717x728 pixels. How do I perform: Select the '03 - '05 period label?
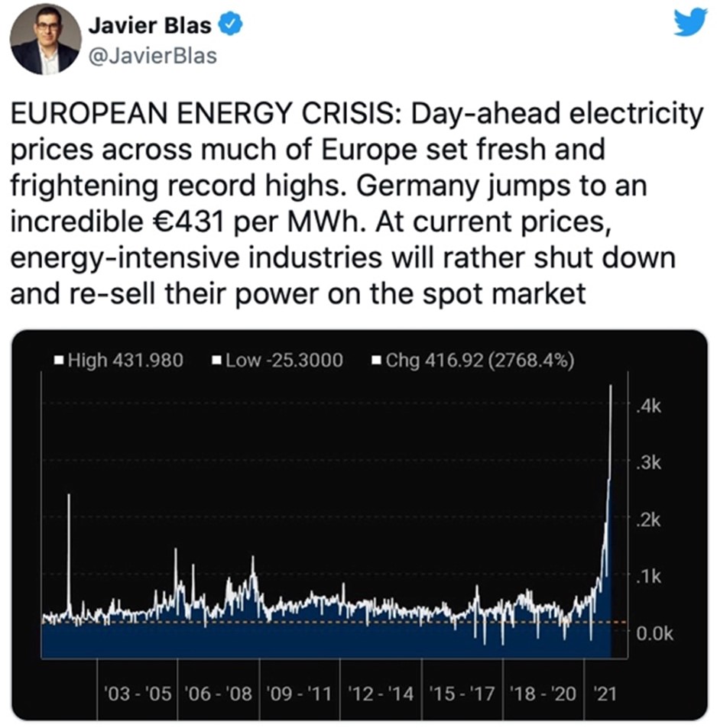(138, 694)
